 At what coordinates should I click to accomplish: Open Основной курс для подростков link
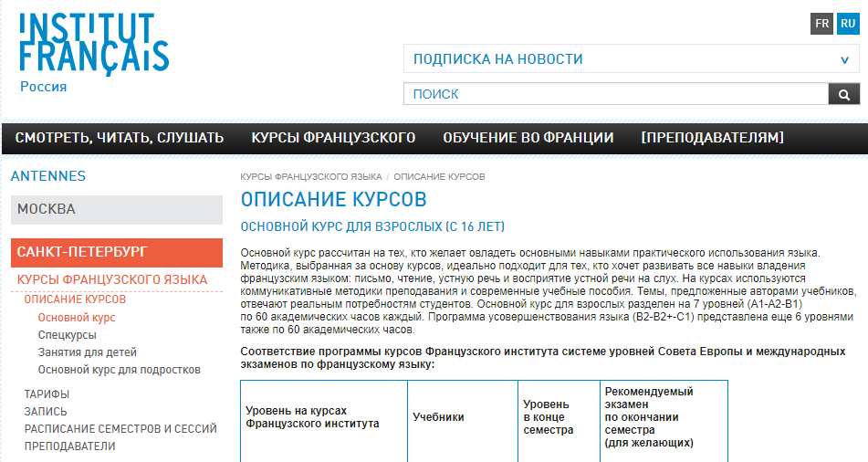click(x=119, y=370)
